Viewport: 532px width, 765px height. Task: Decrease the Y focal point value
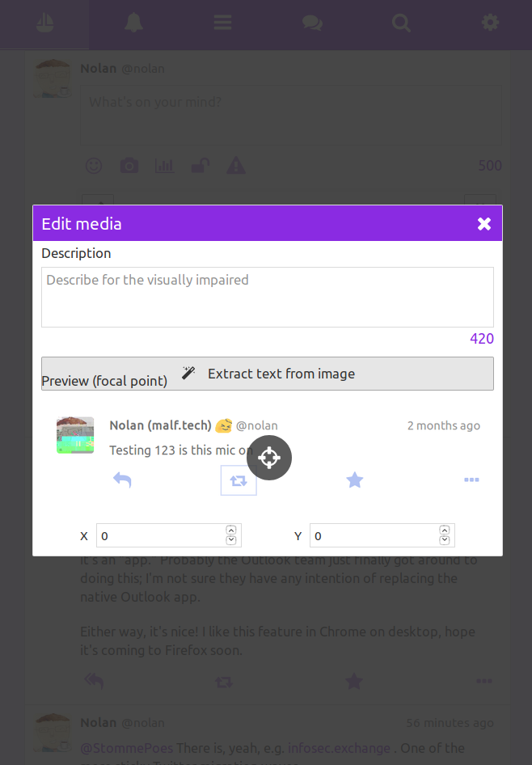(444, 540)
